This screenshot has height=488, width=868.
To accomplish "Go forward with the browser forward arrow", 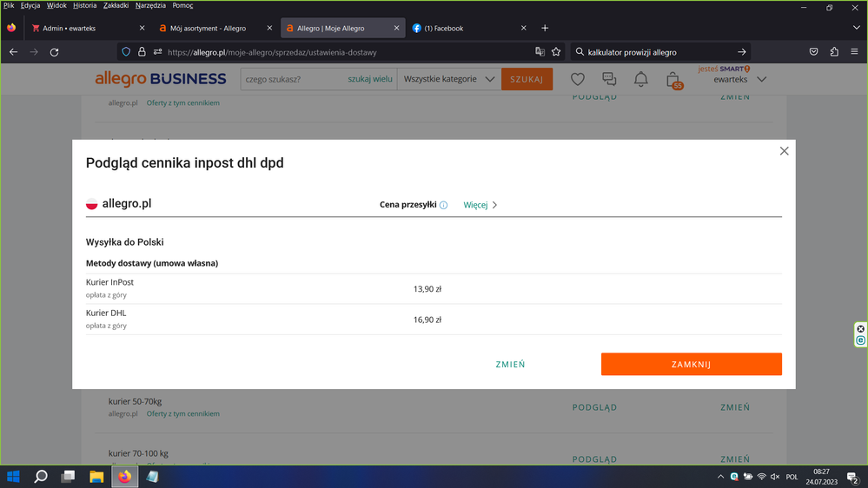I will tap(34, 52).
